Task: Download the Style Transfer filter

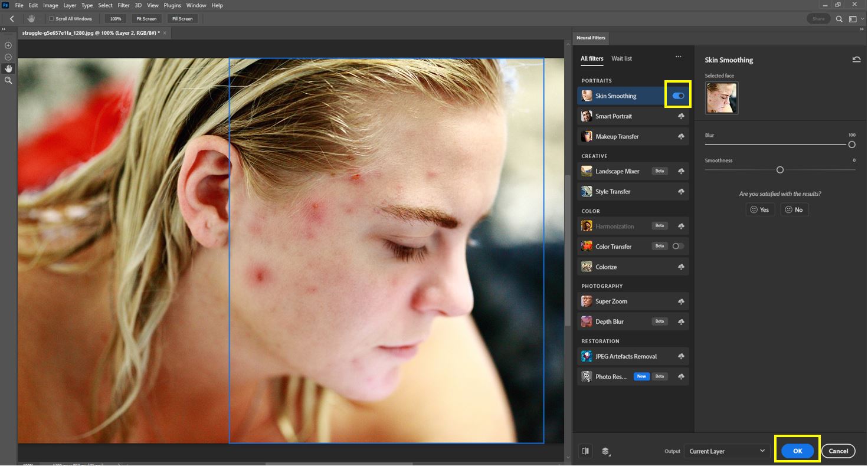Action: click(681, 192)
